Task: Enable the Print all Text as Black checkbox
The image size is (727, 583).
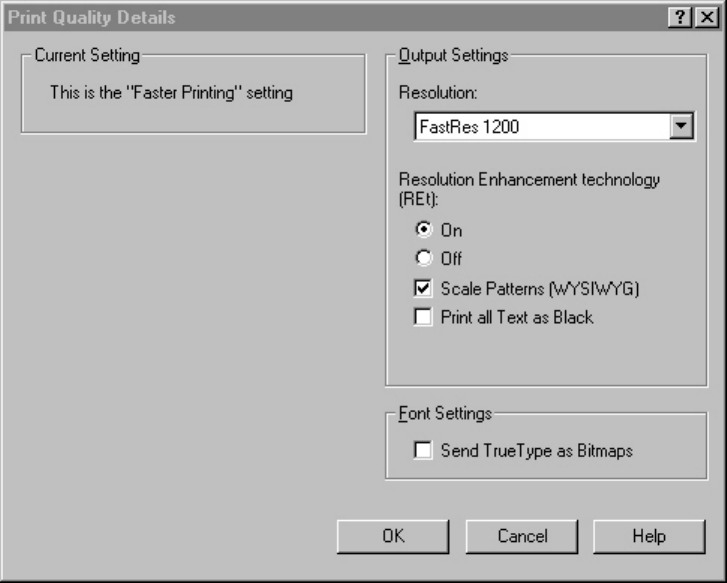Action: (423, 317)
